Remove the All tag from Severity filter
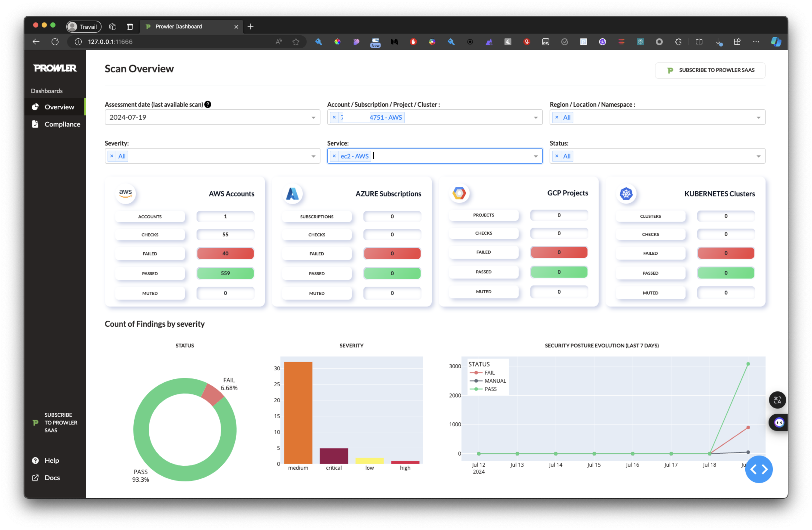Screen dimensions: 812x530 [112, 156]
